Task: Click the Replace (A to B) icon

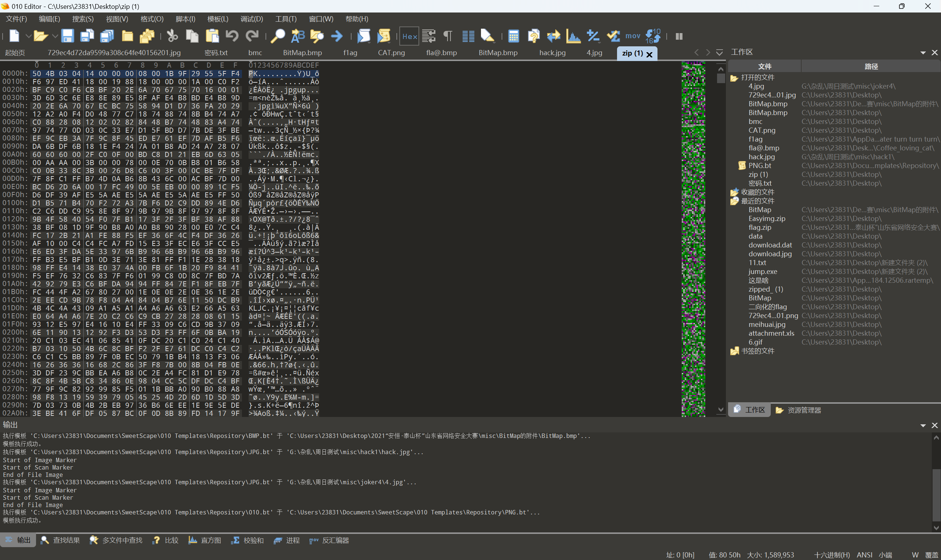Action: pyautogui.click(x=298, y=36)
